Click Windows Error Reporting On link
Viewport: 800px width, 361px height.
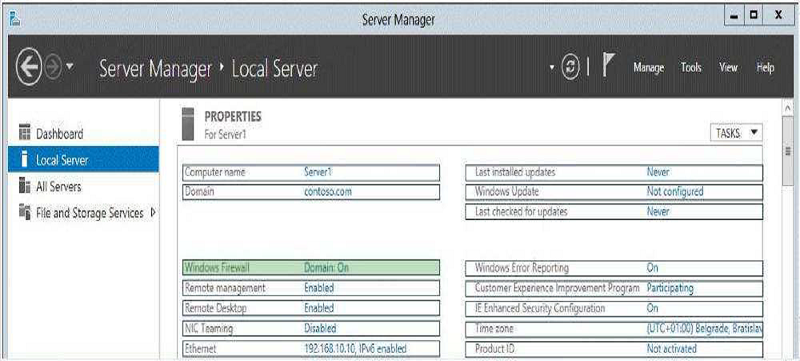(653, 267)
